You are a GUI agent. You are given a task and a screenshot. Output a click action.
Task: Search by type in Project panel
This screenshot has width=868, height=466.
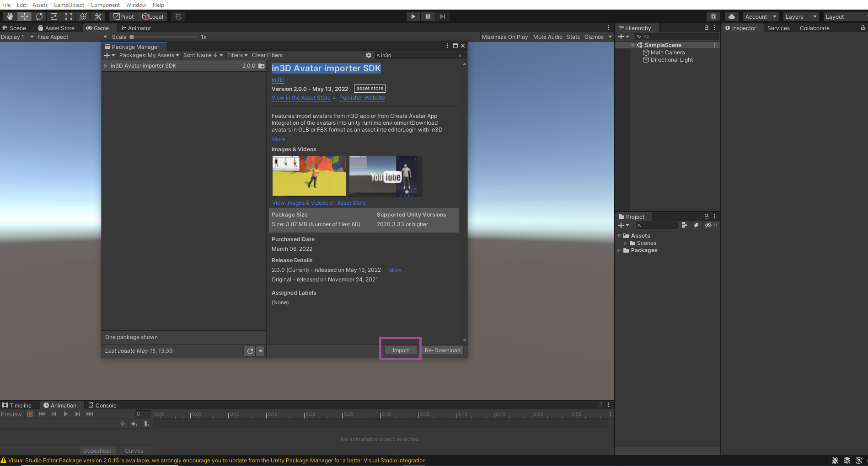[x=684, y=225]
